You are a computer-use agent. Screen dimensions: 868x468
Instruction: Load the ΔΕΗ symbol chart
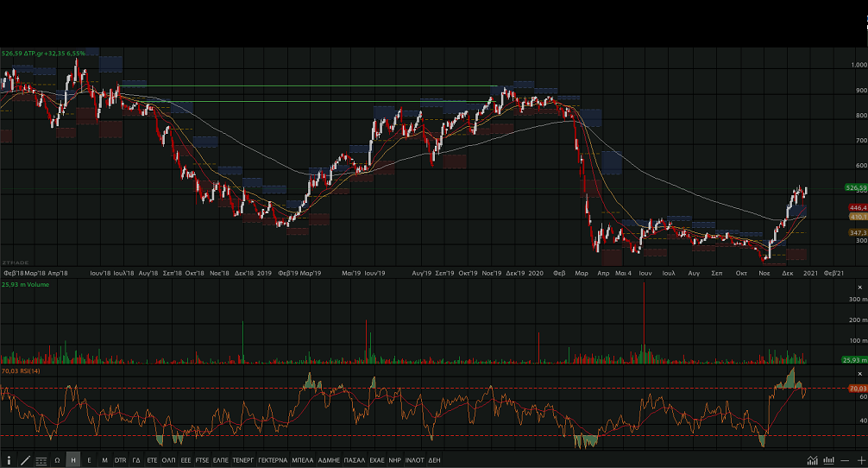tap(434, 460)
